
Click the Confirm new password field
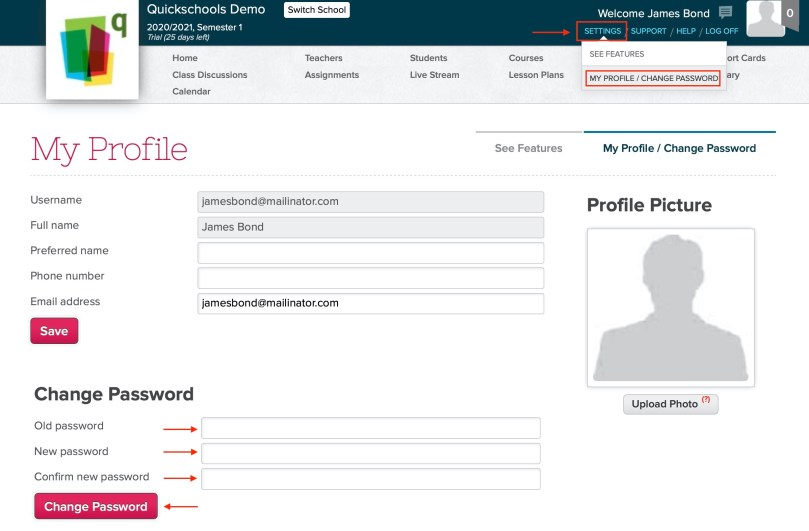(370, 479)
